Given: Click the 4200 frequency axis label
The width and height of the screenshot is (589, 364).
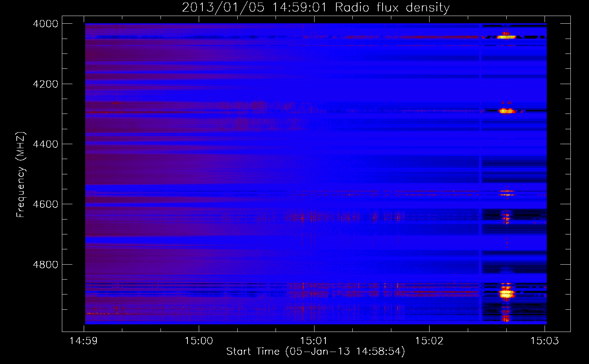Looking at the screenshot, I should (46, 84).
